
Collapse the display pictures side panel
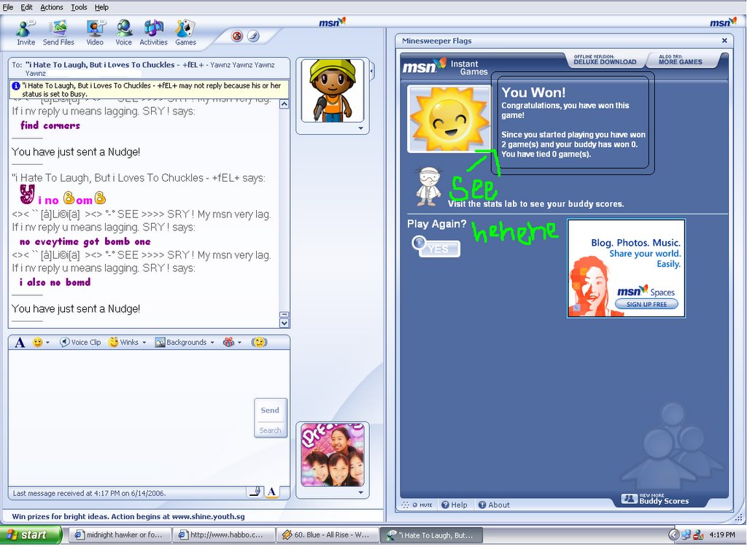pyautogui.click(x=371, y=71)
